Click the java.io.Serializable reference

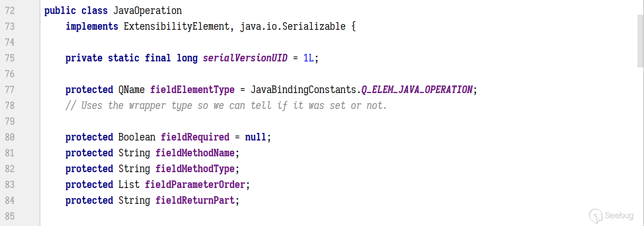point(293,26)
